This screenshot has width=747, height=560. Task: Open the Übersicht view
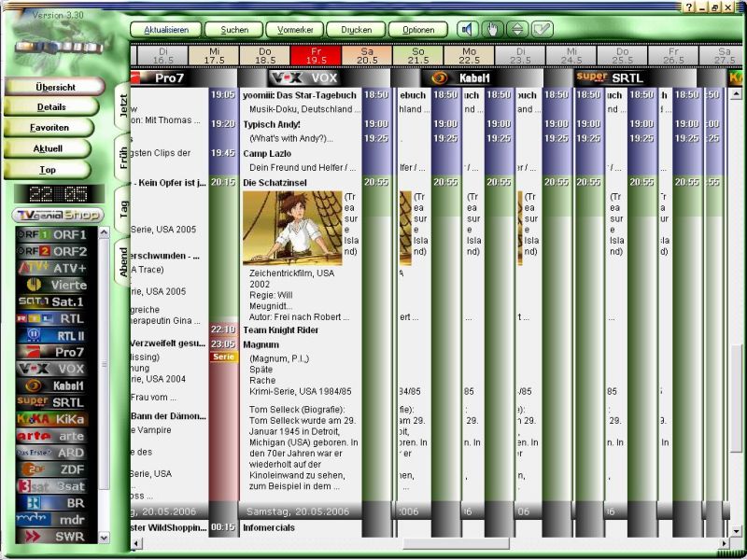click(x=55, y=87)
